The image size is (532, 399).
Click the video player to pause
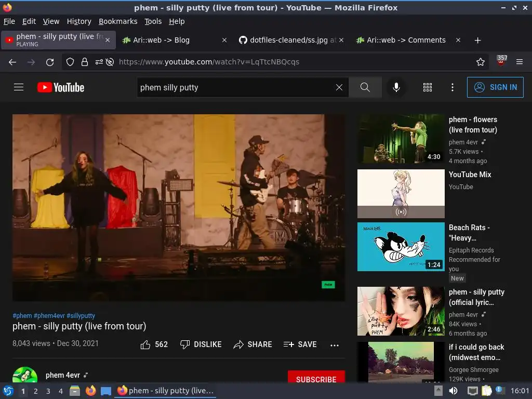click(179, 207)
